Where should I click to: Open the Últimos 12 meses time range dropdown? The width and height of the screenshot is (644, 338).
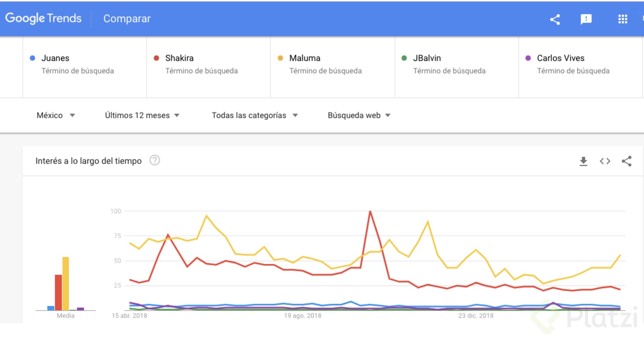(x=142, y=115)
